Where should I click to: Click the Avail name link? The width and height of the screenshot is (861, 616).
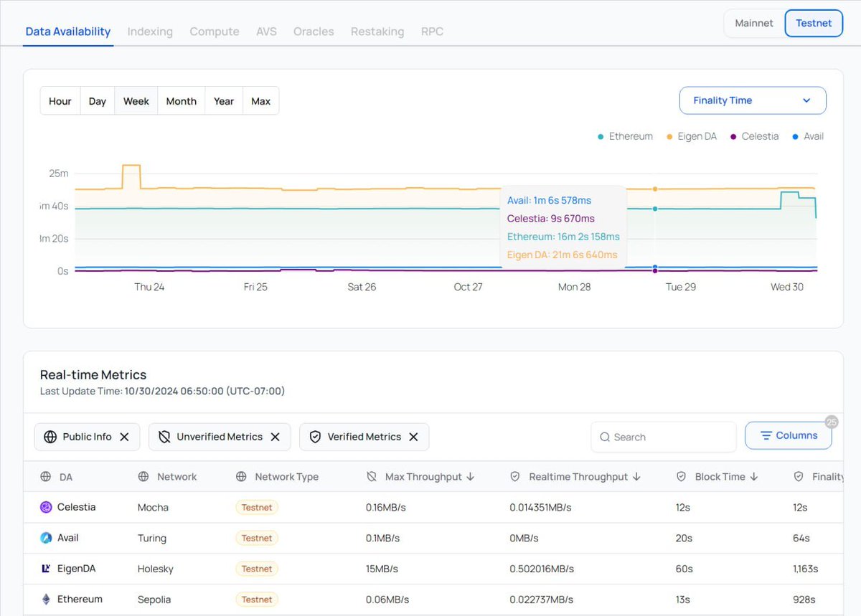pos(68,538)
